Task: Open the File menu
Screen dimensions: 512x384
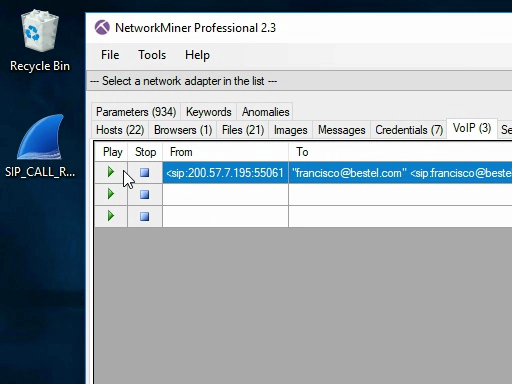Action: [x=110, y=55]
